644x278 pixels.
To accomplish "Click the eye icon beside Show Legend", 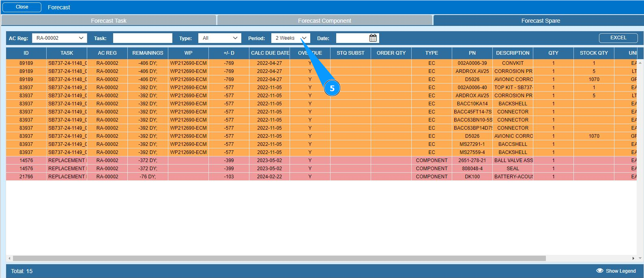I will [x=599, y=271].
